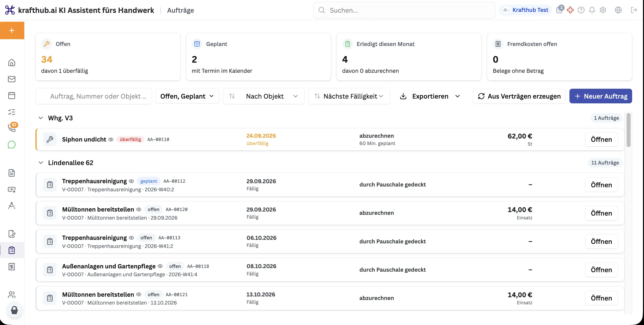This screenshot has height=325, width=644.
Task: Open the settings gear icon
Action: click(x=603, y=10)
